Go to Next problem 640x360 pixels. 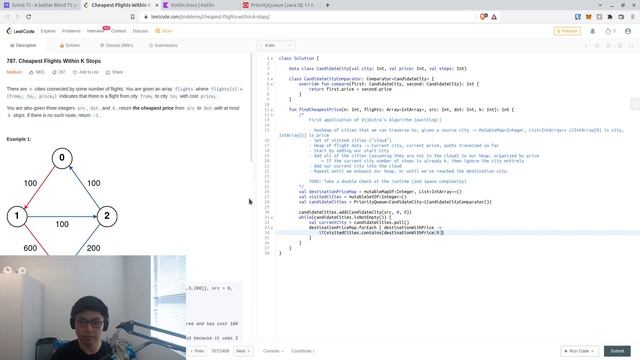[243, 351]
